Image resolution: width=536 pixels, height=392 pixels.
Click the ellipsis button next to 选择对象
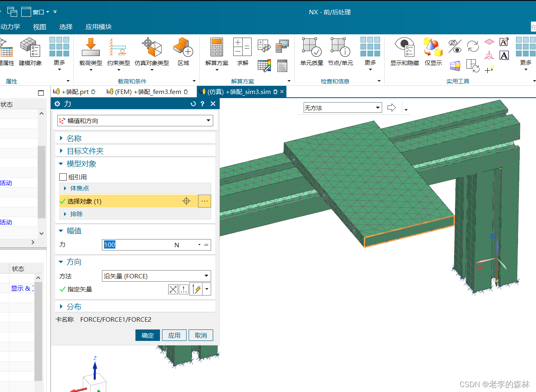click(205, 201)
